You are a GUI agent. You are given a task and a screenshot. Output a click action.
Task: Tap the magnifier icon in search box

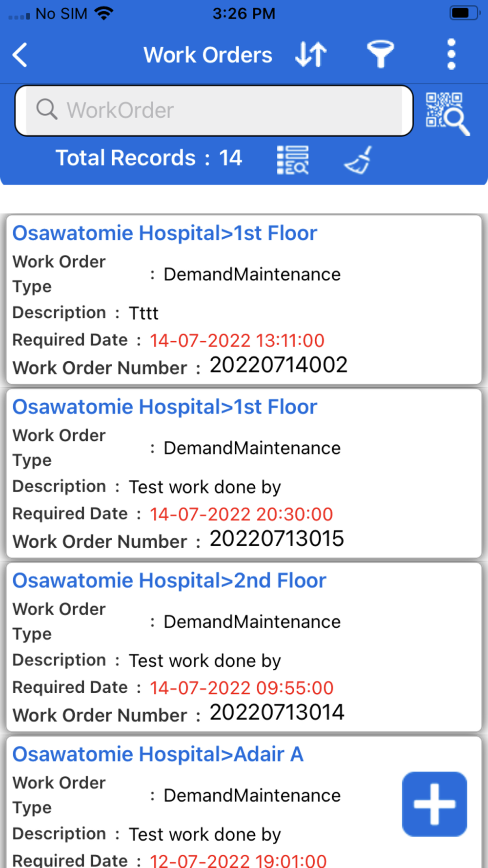47,109
